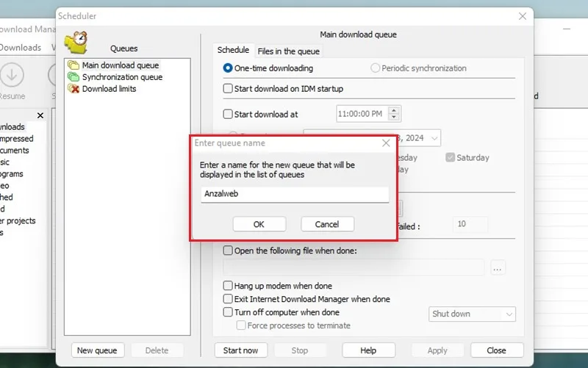This screenshot has width=588, height=368.
Task: Open the Download limits icon entry
Action: pos(73,89)
